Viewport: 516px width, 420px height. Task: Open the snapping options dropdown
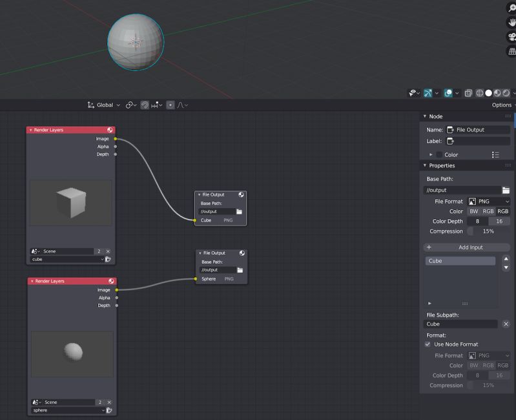157,105
